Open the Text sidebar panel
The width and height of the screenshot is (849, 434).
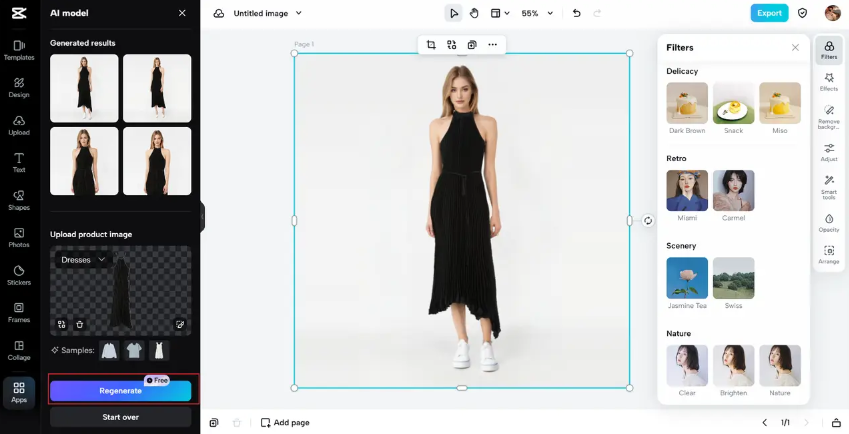click(x=19, y=162)
